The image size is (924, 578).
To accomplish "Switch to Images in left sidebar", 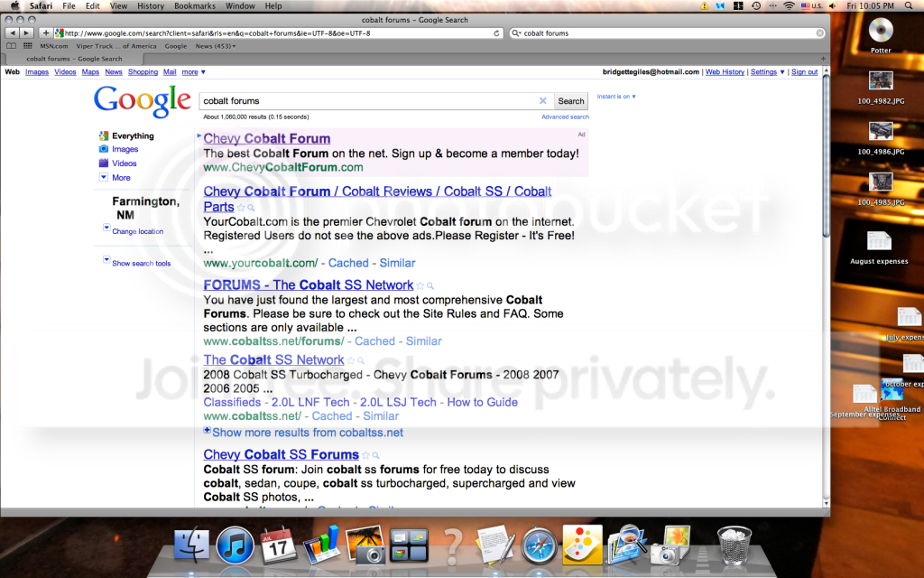I will coord(125,149).
